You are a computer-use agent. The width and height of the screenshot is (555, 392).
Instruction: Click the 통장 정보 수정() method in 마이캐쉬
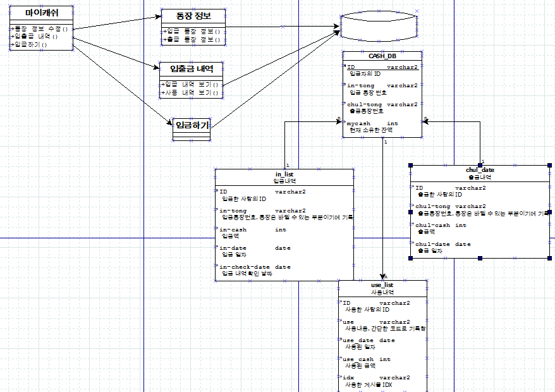click(40, 29)
